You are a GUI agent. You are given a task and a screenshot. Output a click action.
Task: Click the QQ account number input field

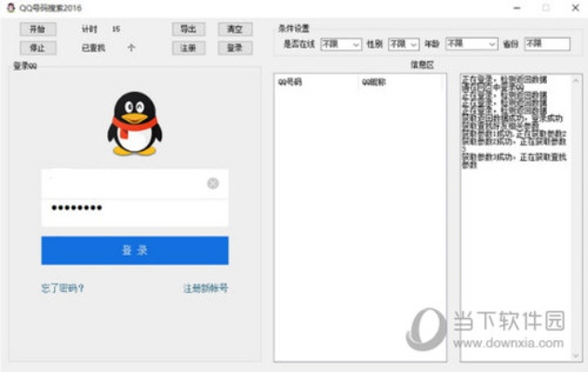135,184
